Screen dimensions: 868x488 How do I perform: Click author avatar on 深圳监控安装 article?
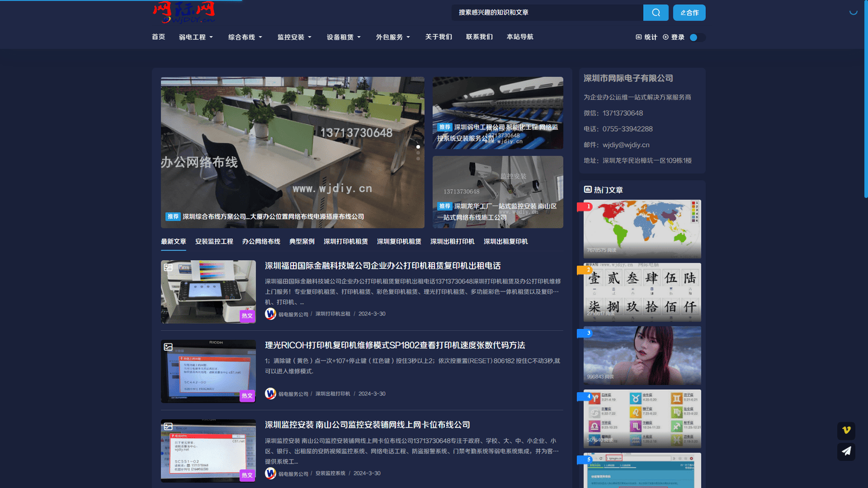coord(271,473)
